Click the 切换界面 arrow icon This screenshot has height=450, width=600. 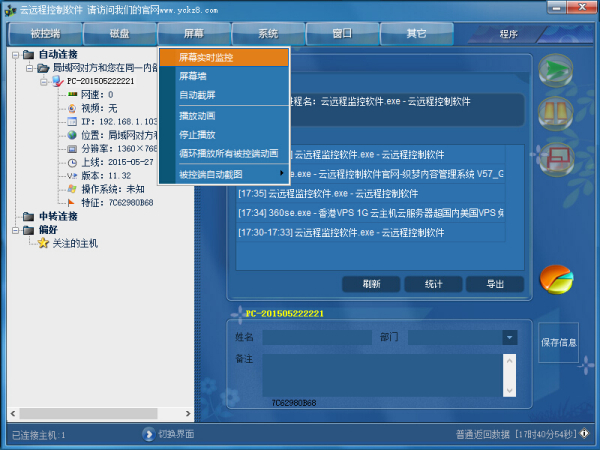[x=148, y=434]
